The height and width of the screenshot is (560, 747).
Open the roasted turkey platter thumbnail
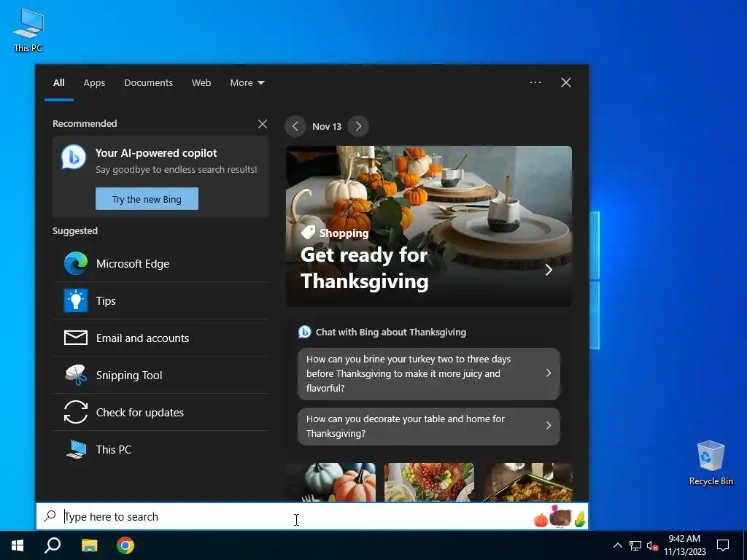tap(429, 482)
